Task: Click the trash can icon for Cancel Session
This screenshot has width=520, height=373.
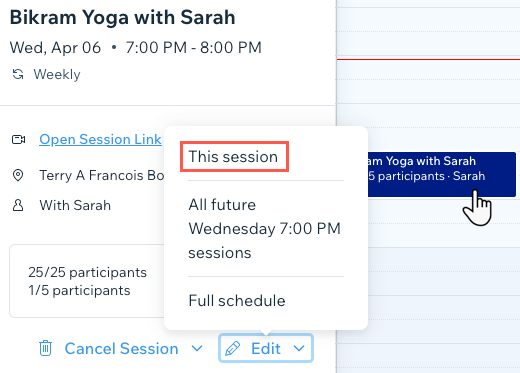Action: (x=45, y=348)
